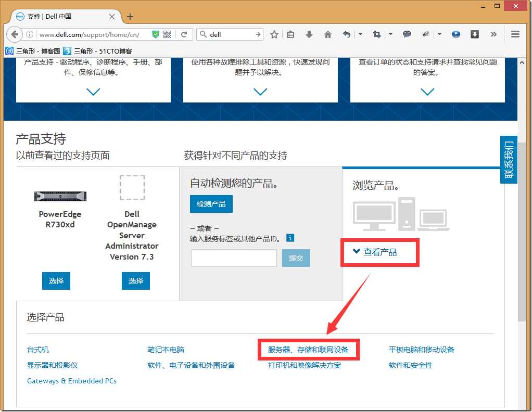Open bookmark '三角形 - 51CTO博客'

98,51
